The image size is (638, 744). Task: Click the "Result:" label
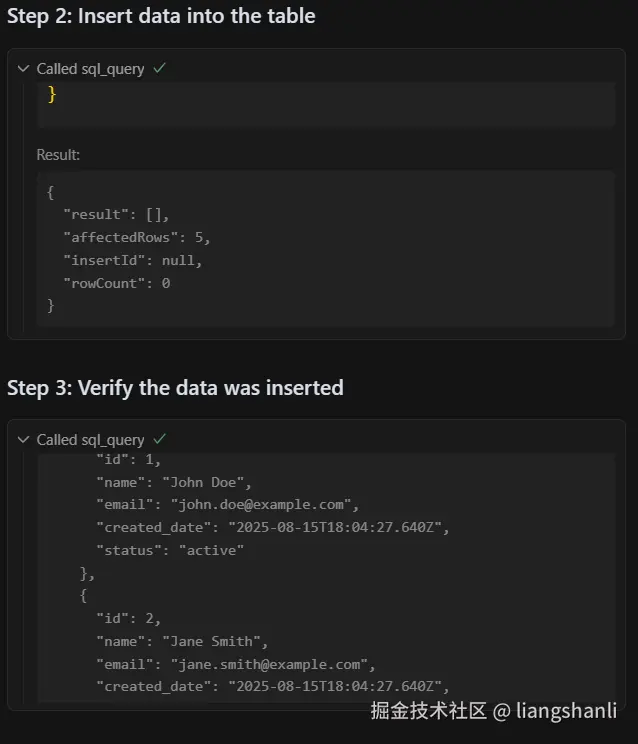pyautogui.click(x=58, y=155)
